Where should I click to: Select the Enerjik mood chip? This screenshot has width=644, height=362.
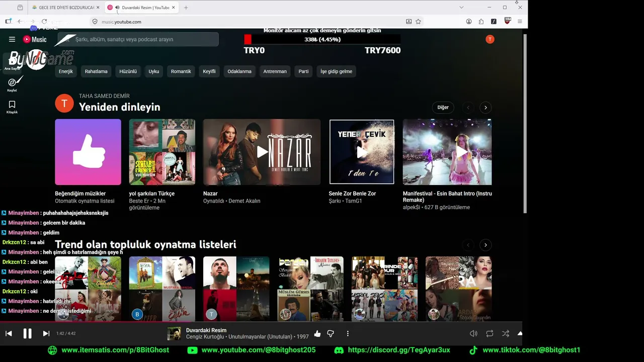click(x=66, y=71)
